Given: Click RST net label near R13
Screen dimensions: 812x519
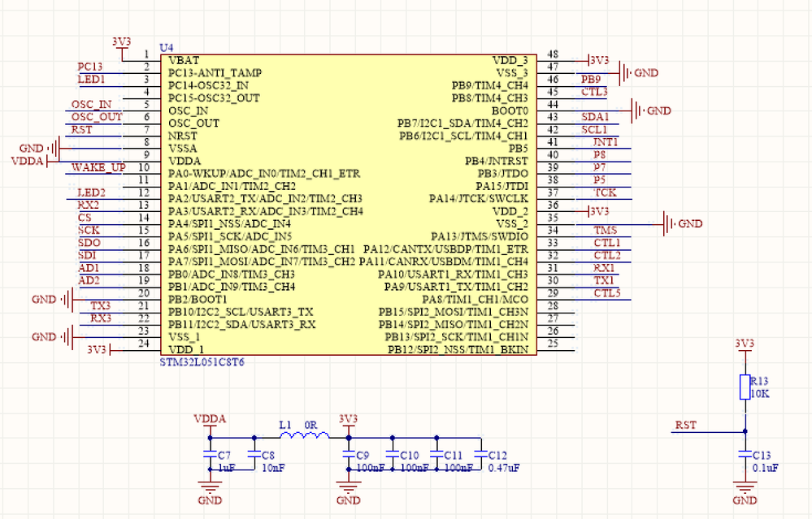Looking at the screenshot, I should point(686,426).
